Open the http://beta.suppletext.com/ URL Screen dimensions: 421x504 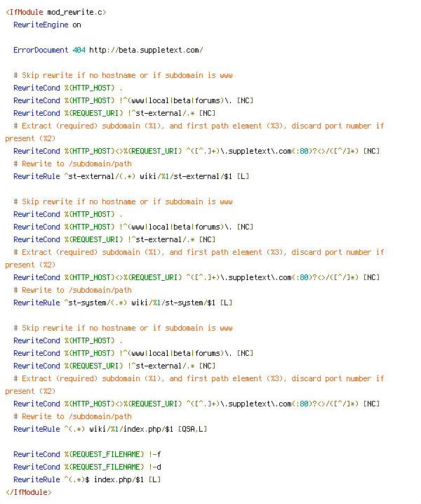click(146, 50)
